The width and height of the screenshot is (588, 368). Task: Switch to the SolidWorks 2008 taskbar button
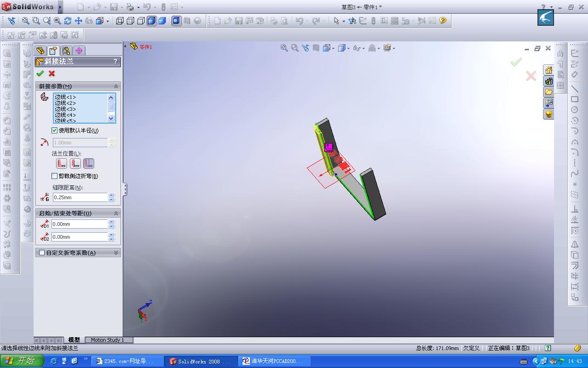click(x=201, y=362)
